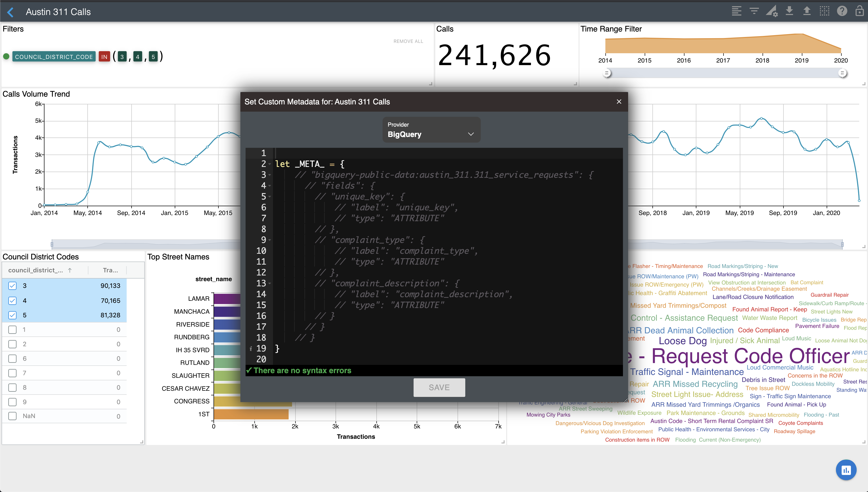Image resolution: width=868 pixels, height=492 pixels.
Task: Click 'ARR Dead Animal Collection' word
Action: click(681, 330)
